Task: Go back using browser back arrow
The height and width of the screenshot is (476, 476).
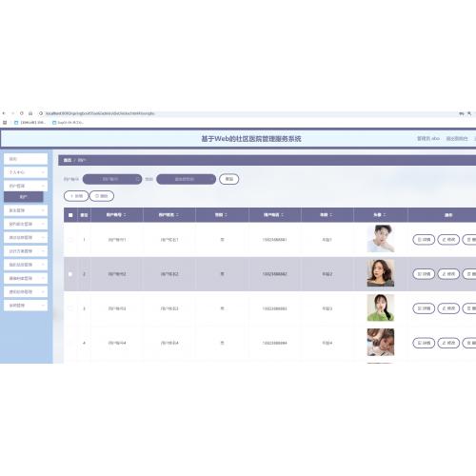Action: 4,113
